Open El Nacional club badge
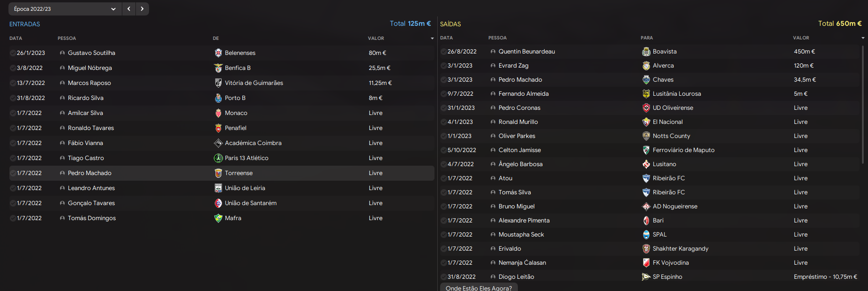Screen dimensions: 868x291 tap(646, 122)
